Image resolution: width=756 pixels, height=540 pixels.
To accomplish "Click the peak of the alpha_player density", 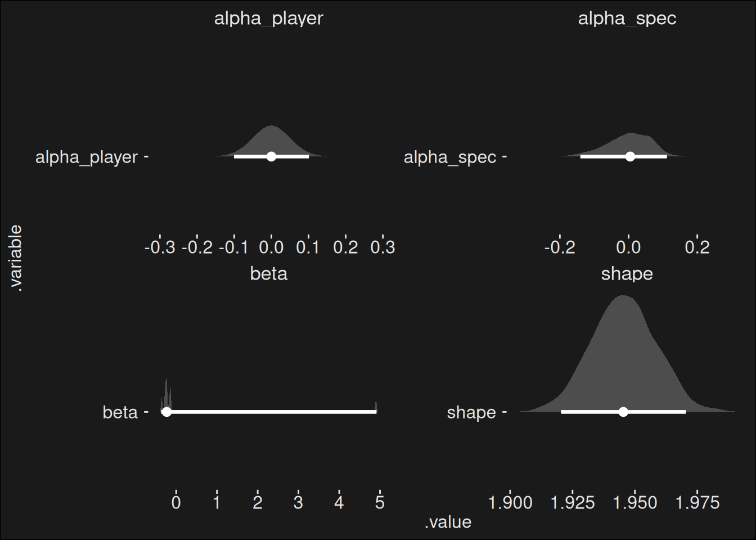I will pyautogui.click(x=271, y=127).
